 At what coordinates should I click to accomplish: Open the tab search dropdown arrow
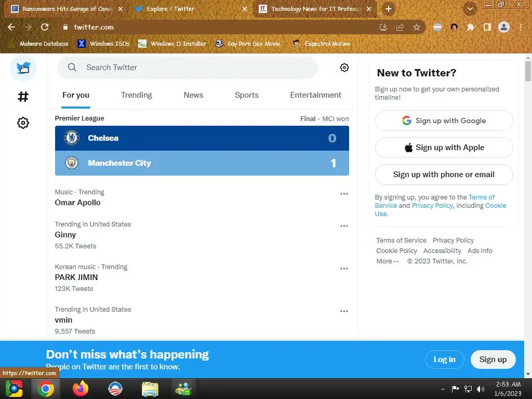[470, 9]
